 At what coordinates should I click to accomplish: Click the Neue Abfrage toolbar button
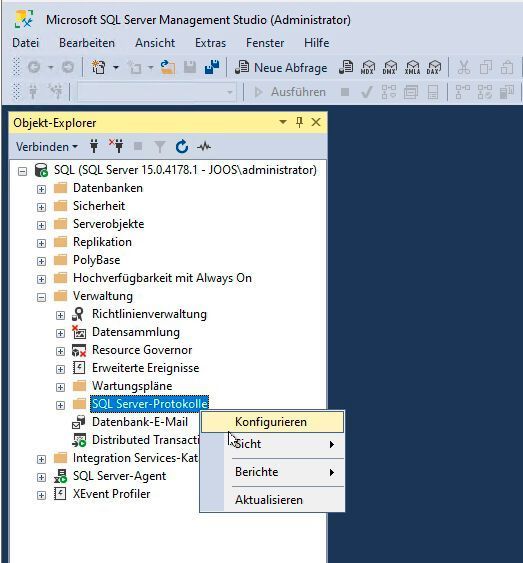coord(281,68)
